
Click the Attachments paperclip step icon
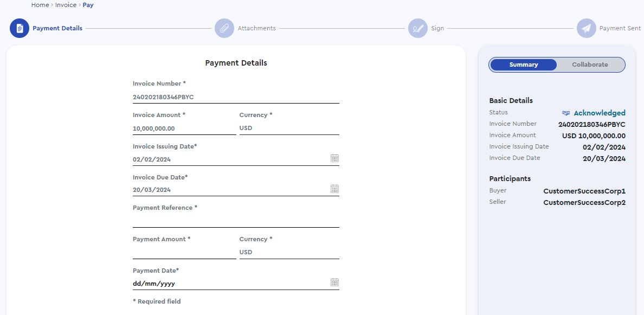coord(224,28)
